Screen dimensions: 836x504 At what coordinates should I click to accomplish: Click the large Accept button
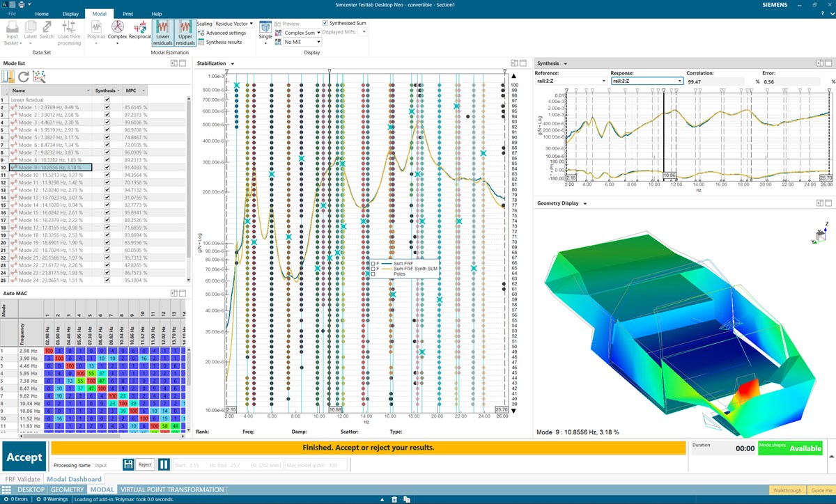point(24,457)
